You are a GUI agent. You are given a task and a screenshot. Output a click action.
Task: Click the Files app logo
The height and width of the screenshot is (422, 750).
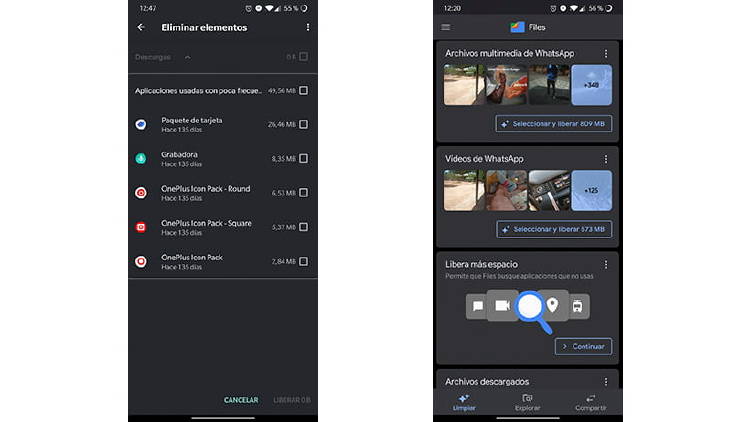(517, 27)
